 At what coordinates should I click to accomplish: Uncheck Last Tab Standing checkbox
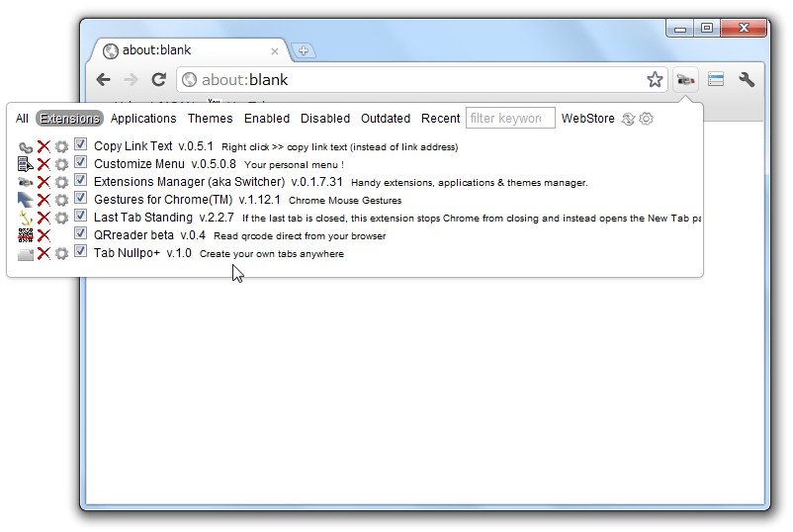[x=80, y=216]
